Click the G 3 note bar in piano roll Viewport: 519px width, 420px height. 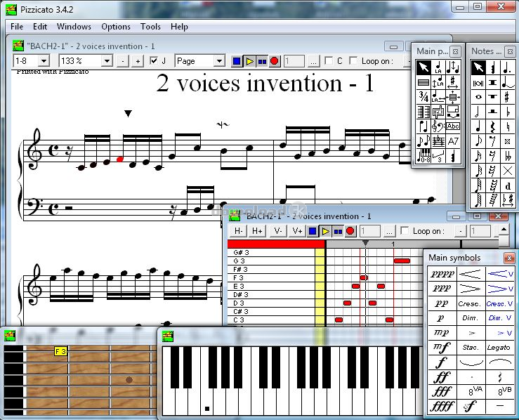(x=402, y=261)
